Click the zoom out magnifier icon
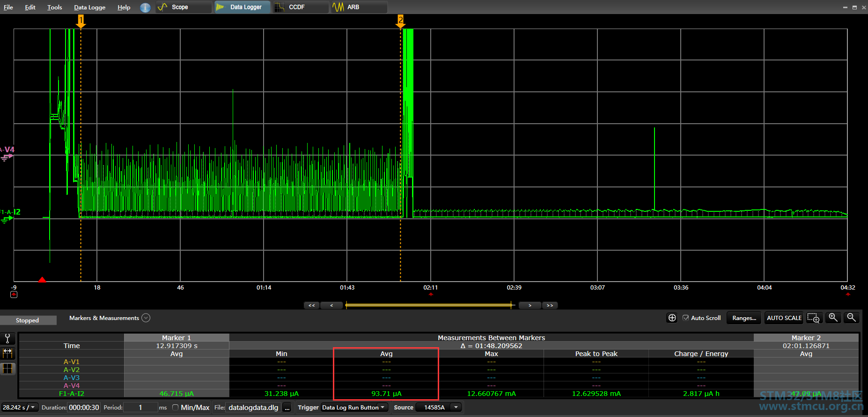The height and width of the screenshot is (417, 868). tap(852, 317)
